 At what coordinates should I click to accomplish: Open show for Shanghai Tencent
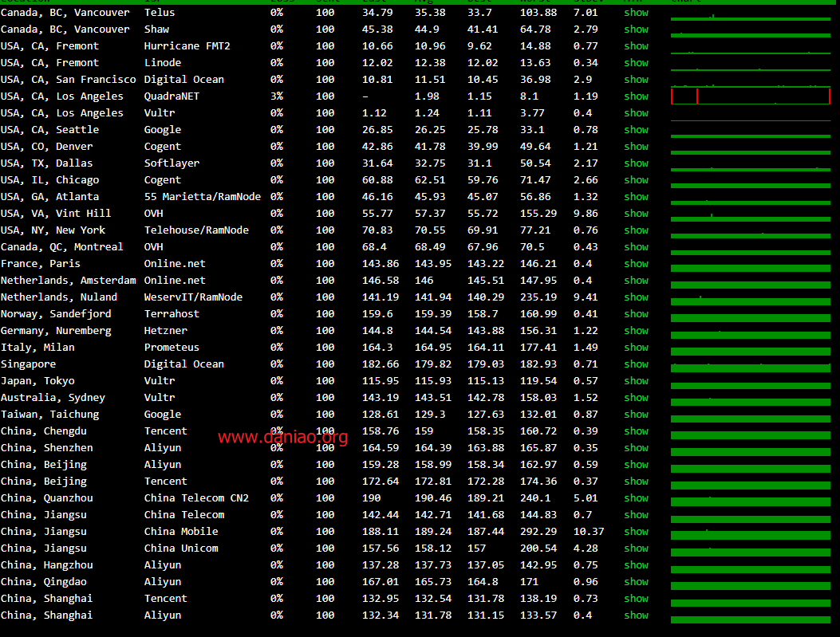(636, 598)
